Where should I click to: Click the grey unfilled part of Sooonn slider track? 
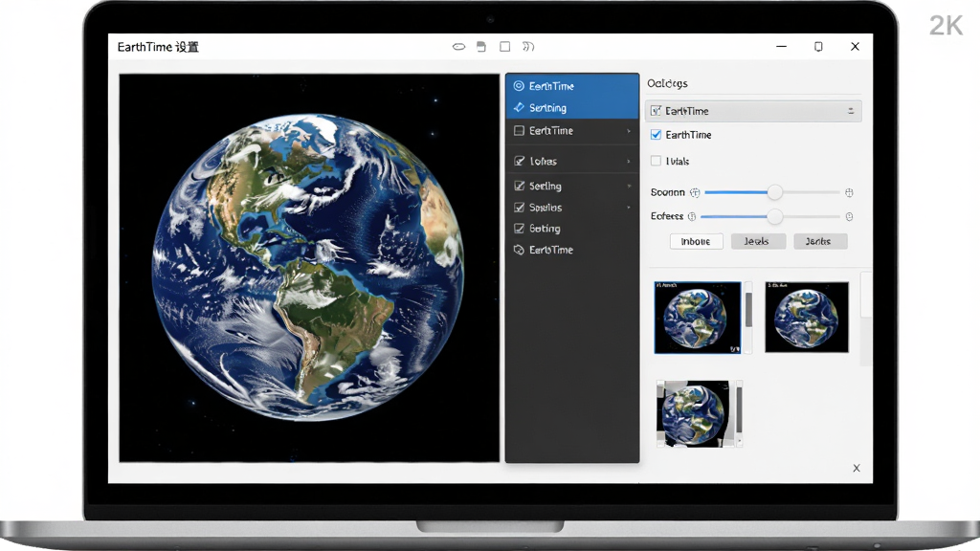click(811, 192)
